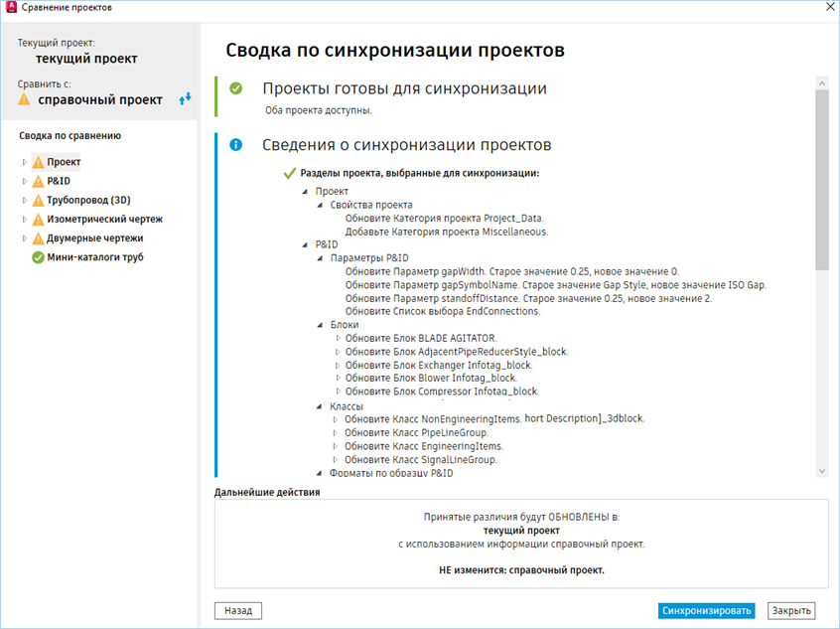Expand Класс SignalLineGroup item

336,459
